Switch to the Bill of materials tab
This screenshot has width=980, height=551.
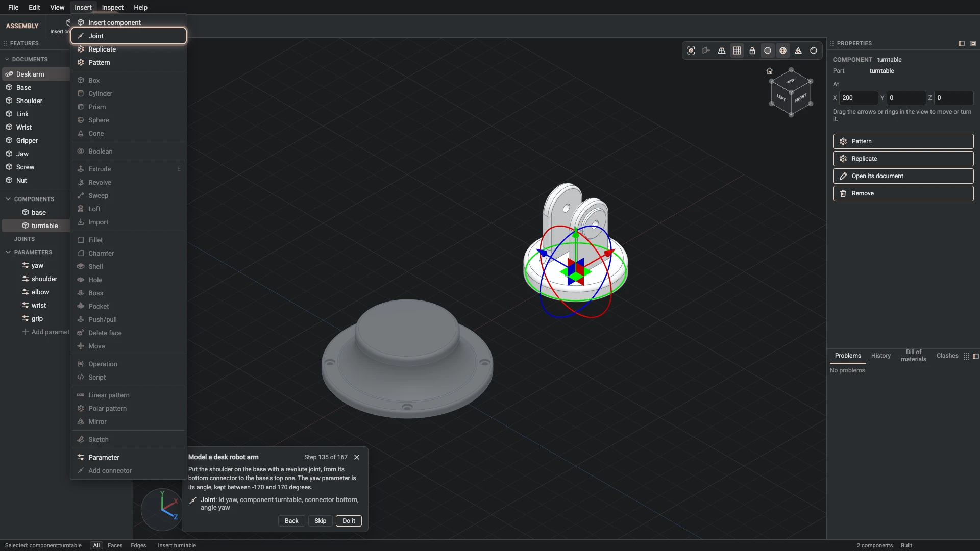[x=914, y=356]
